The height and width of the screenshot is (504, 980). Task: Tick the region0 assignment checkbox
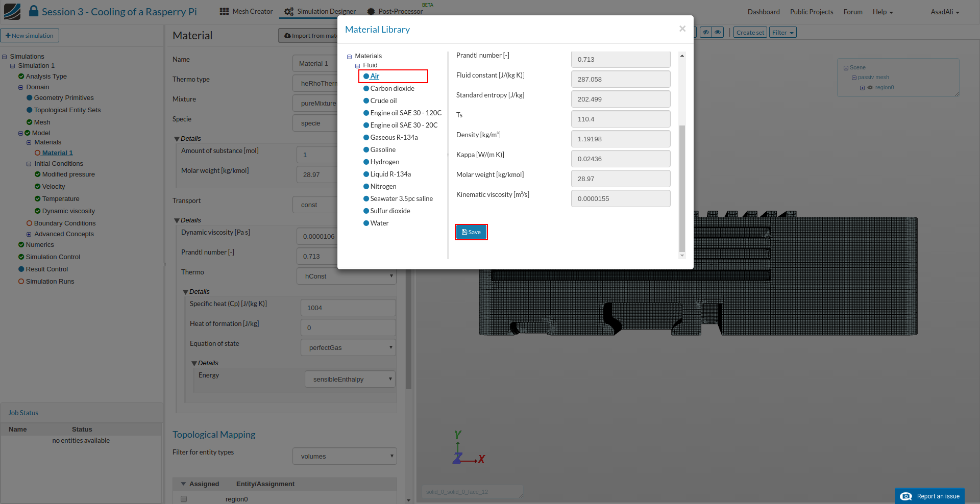(184, 499)
